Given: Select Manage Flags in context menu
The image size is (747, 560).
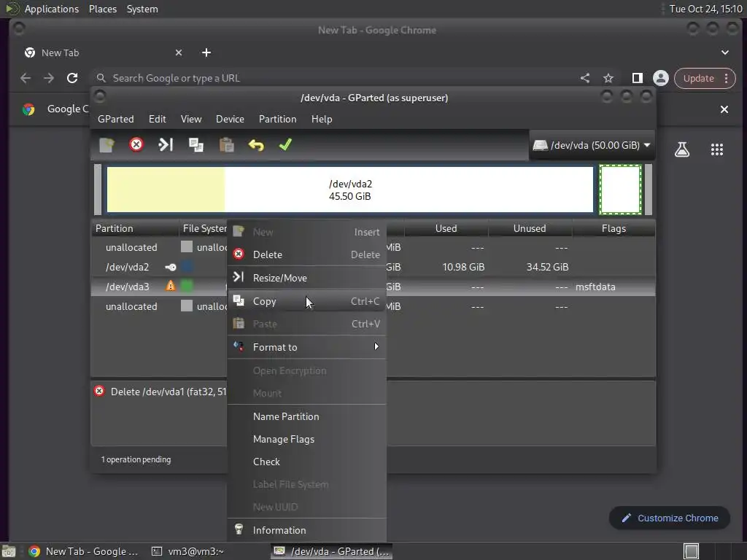Looking at the screenshot, I should click(x=307, y=439).
